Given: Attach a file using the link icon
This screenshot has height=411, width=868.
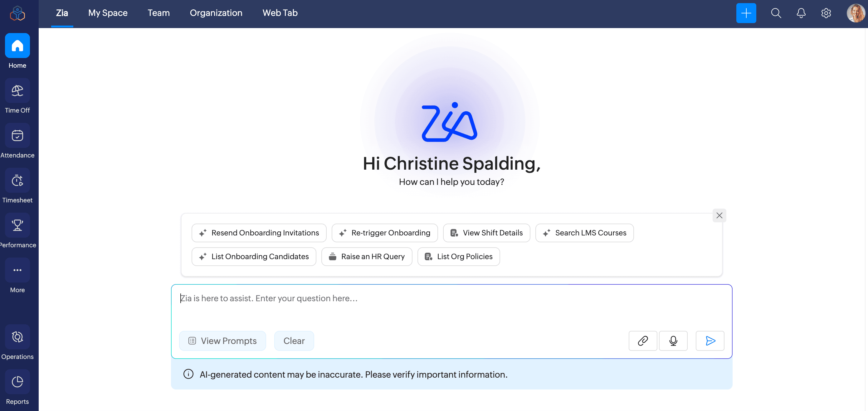Looking at the screenshot, I should (643, 341).
